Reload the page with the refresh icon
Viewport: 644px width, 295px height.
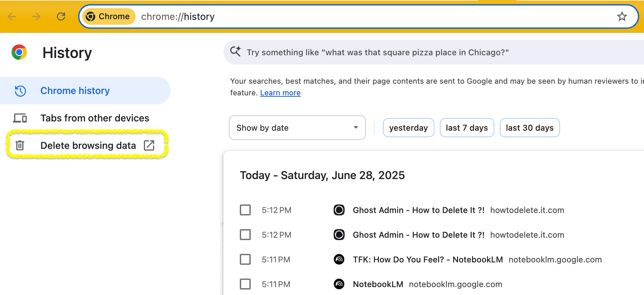coord(61,16)
